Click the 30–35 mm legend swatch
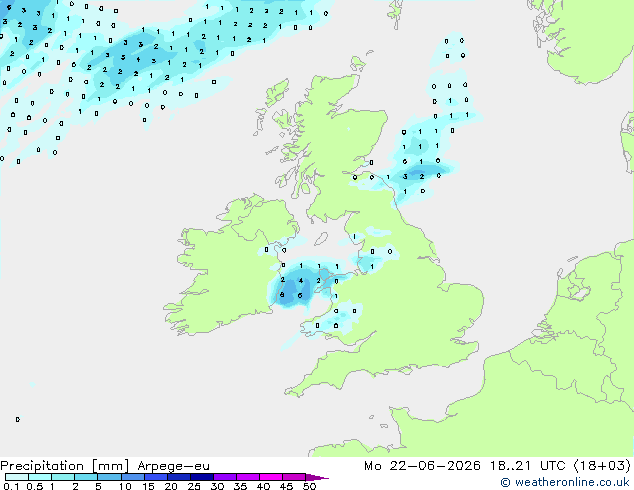This screenshot has height=490, width=634. coord(225,477)
